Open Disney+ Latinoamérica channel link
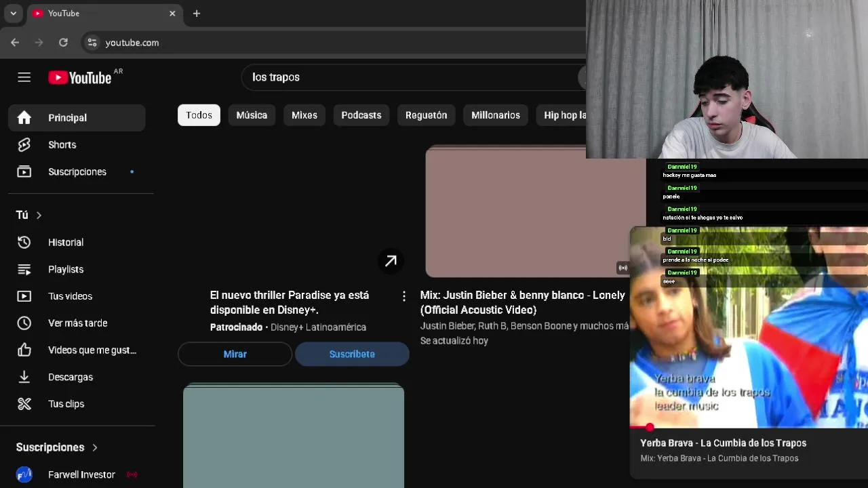This screenshot has height=488, width=868. tap(318, 327)
